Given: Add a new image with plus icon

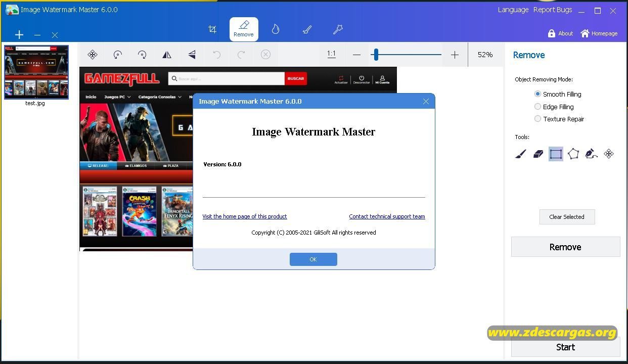Looking at the screenshot, I should point(19,35).
